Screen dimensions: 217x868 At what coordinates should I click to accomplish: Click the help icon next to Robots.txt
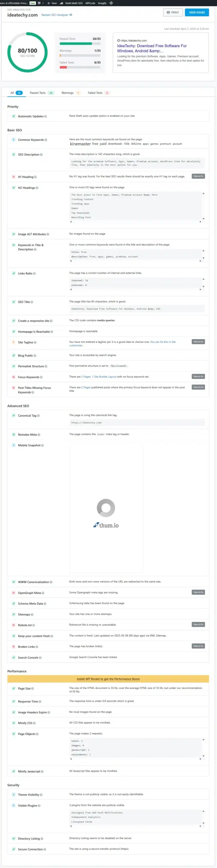(x=33, y=625)
